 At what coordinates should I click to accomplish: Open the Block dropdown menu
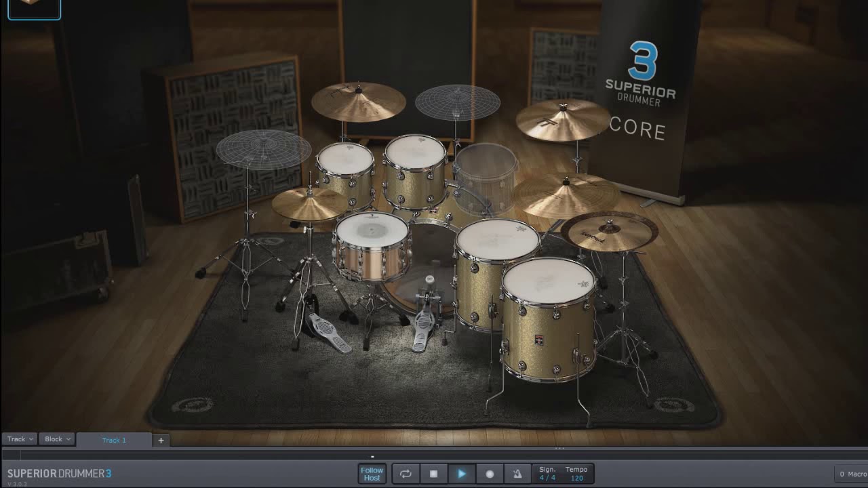click(x=58, y=439)
